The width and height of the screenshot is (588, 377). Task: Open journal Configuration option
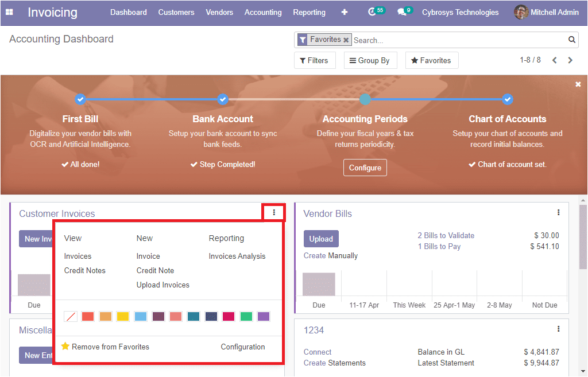[243, 347]
